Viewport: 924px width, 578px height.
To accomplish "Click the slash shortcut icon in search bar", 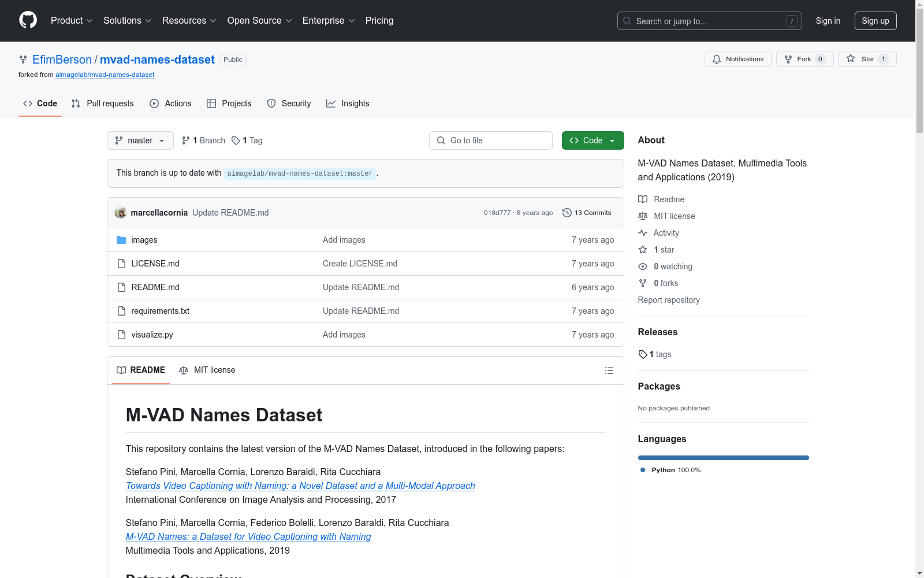I will 792,21.
